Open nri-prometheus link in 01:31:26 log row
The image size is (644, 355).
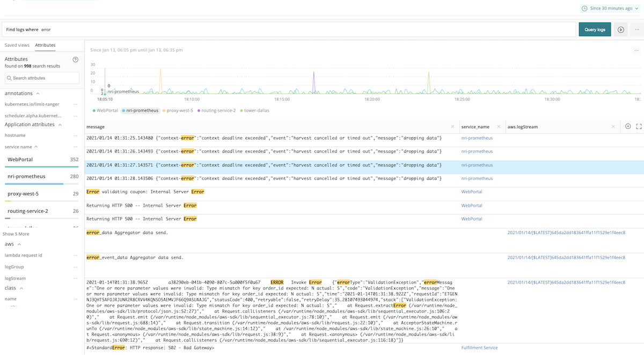(477, 151)
